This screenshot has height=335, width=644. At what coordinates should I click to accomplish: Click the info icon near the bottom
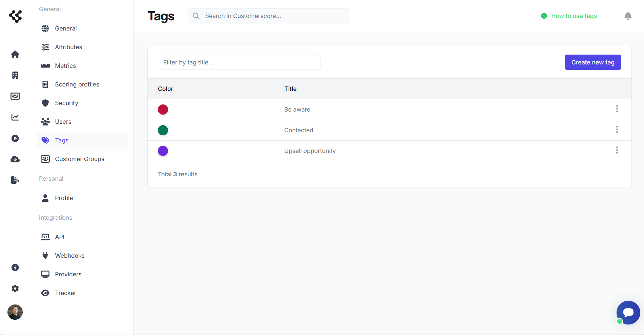click(15, 267)
